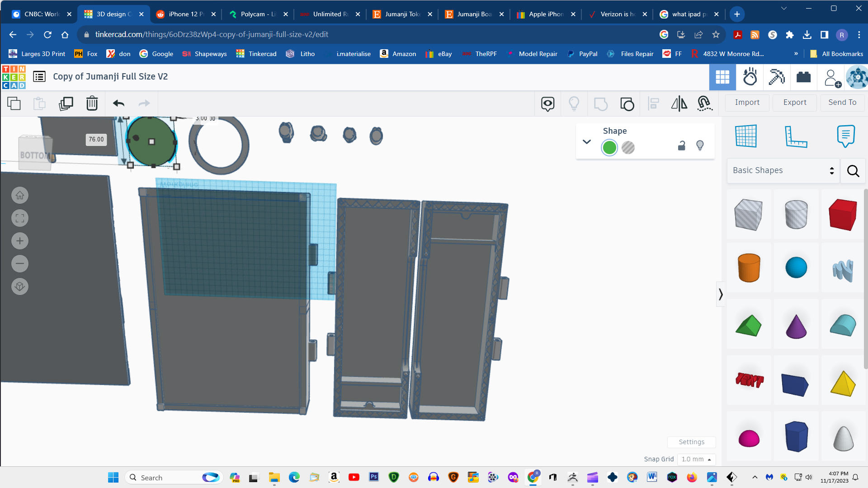Click Fit all in view button

coord(20,218)
